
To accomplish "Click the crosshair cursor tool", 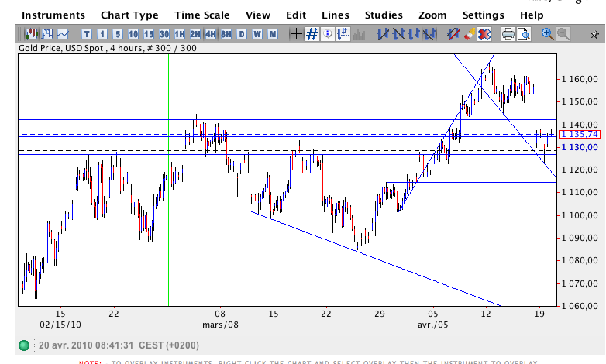I will pyautogui.click(x=296, y=34).
